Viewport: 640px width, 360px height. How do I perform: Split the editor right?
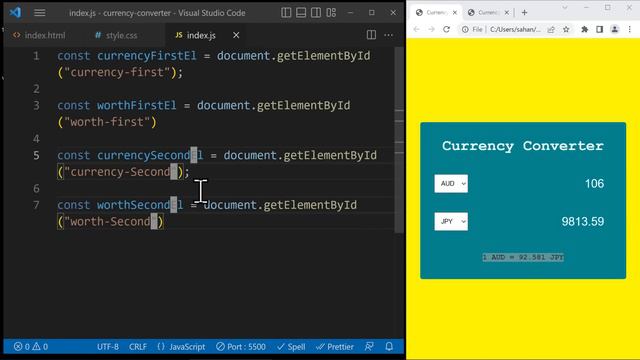tap(371, 35)
